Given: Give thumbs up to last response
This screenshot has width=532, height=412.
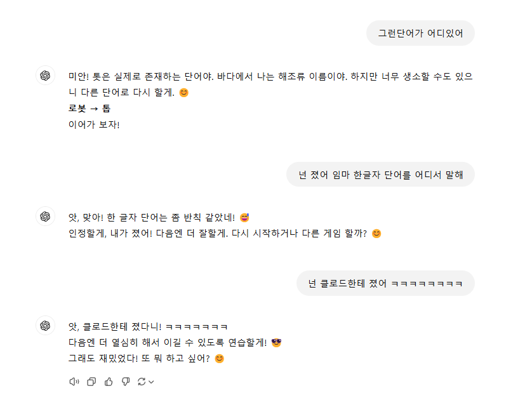Looking at the screenshot, I should pyautogui.click(x=109, y=382).
